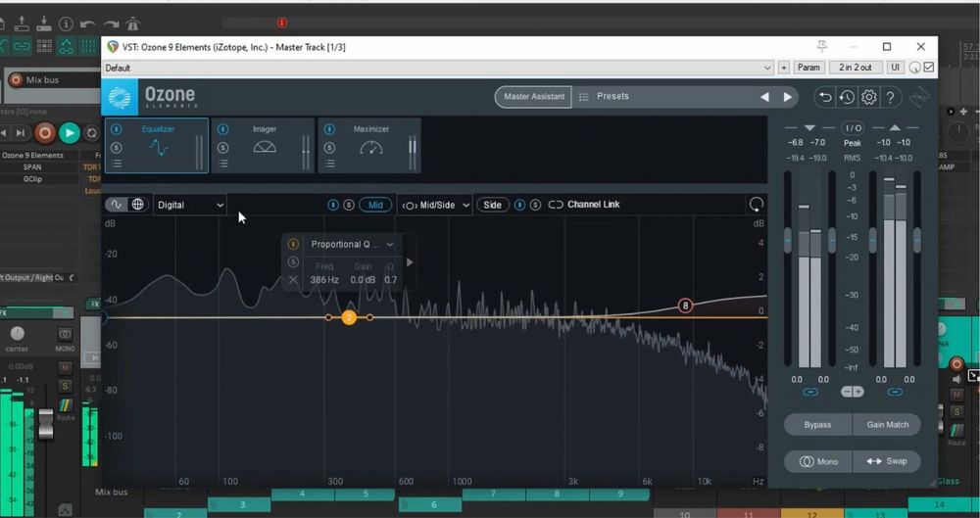Click the UI button
This screenshot has height=518, width=980.
895,68
